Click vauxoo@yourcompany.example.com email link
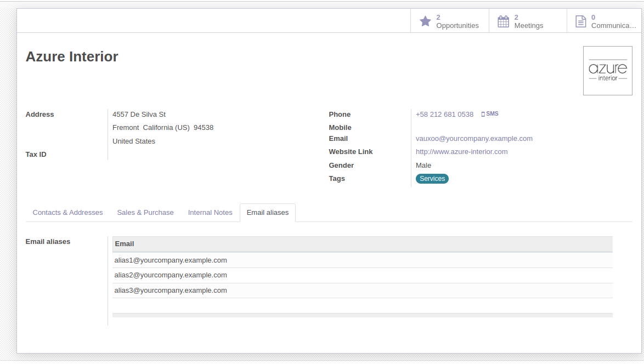The width and height of the screenshot is (644, 364). click(474, 139)
